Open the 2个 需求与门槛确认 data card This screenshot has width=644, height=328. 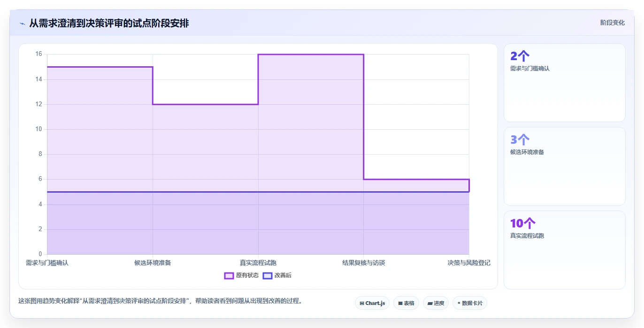[x=564, y=83]
